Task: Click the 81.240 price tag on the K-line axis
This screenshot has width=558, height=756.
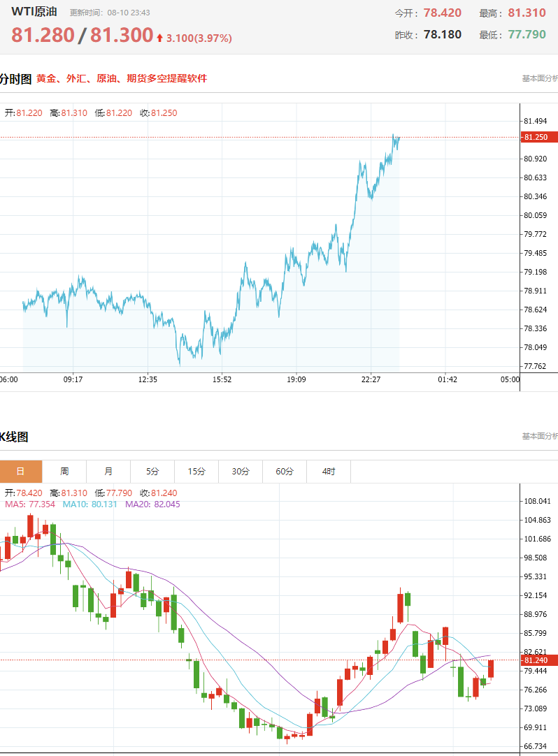Action: [x=538, y=660]
